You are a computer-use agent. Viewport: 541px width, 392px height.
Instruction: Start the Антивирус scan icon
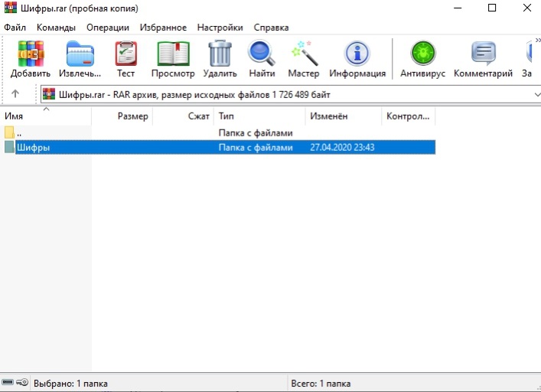pos(422,55)
